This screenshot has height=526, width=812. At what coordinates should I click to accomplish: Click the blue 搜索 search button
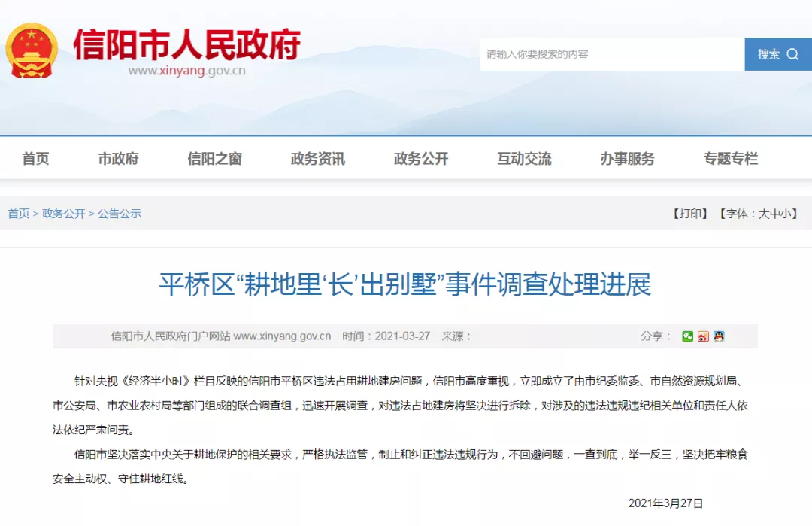click(x=777, y=54)
